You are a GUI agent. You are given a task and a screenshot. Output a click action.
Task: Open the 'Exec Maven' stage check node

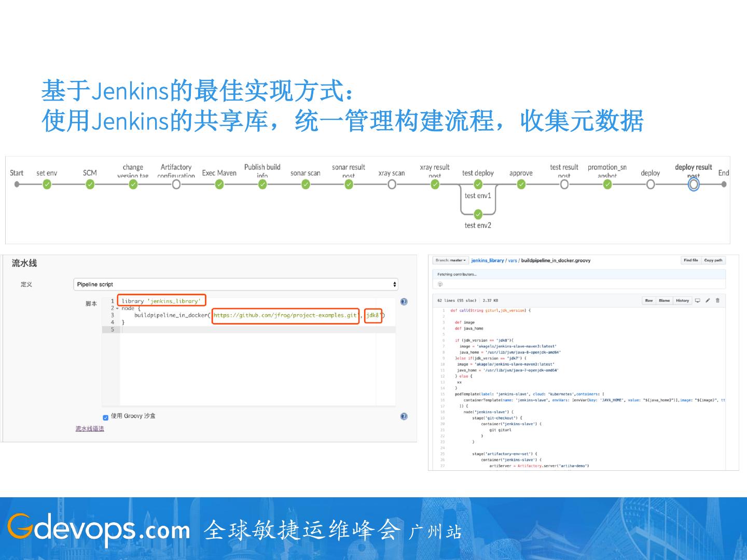(x=219, y=184)
